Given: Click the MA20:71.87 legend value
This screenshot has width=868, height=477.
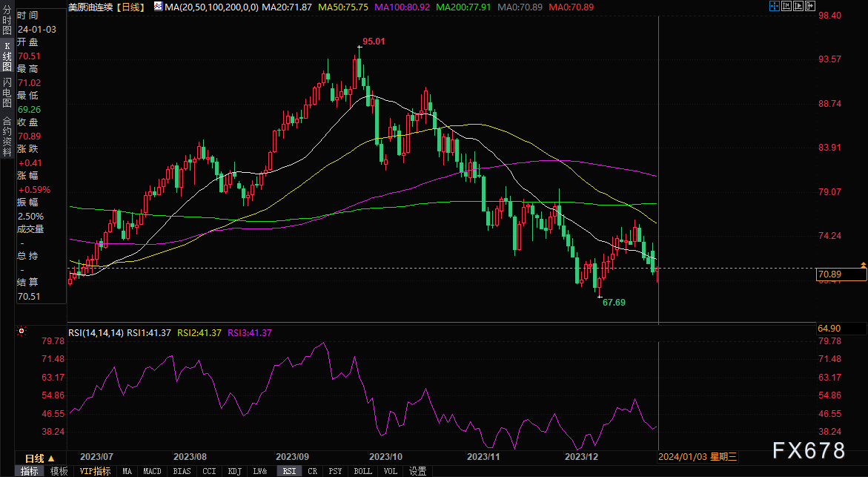Looking at the screenshot, I should click(x=287, y=7).
